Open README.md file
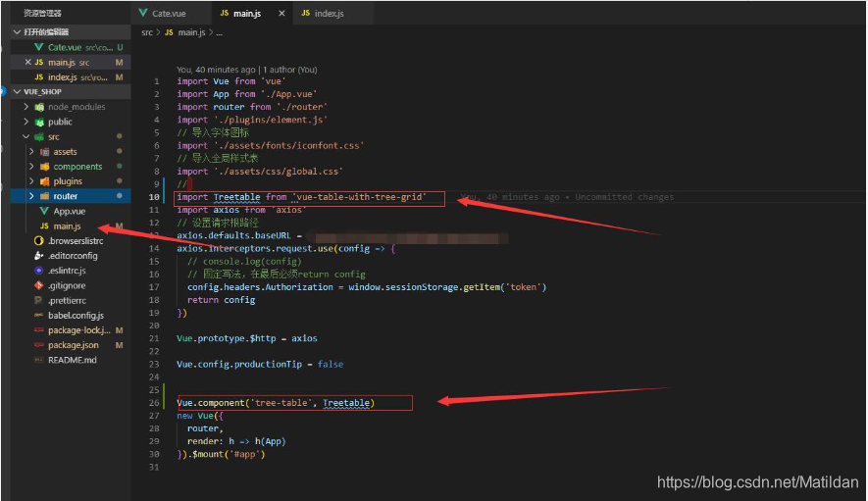 tap(72, 360)
